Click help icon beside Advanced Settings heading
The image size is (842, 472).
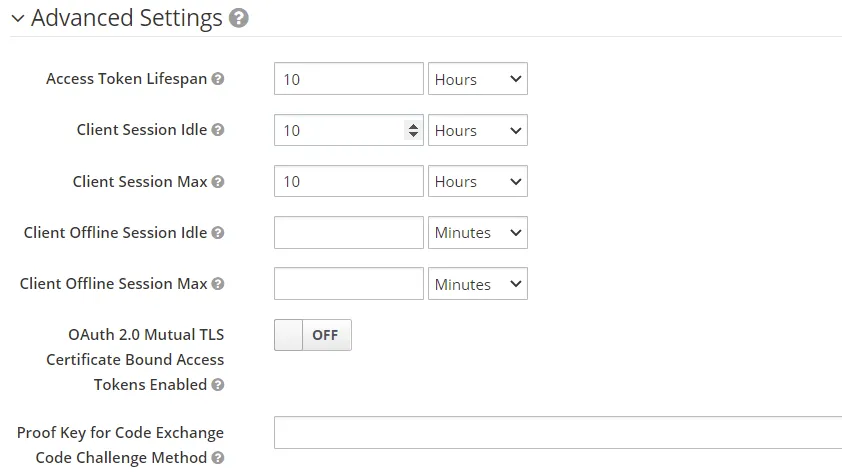[x=238, y=18]
